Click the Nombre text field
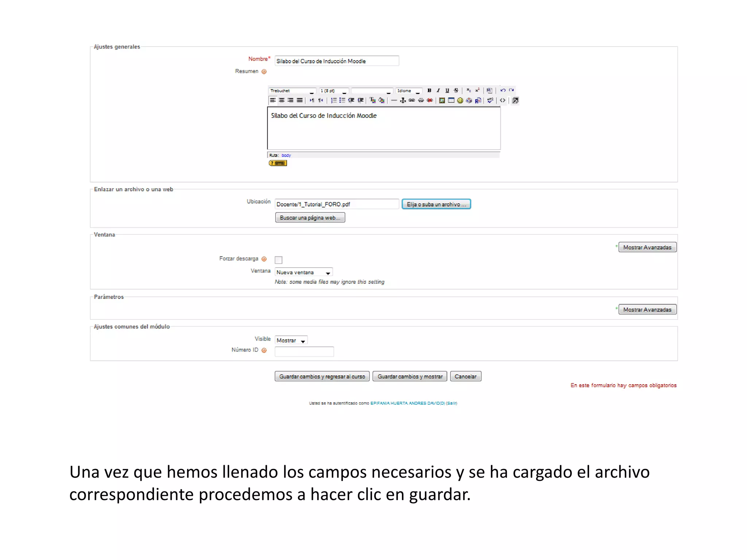The image size is (747, 560). point(337,61)
